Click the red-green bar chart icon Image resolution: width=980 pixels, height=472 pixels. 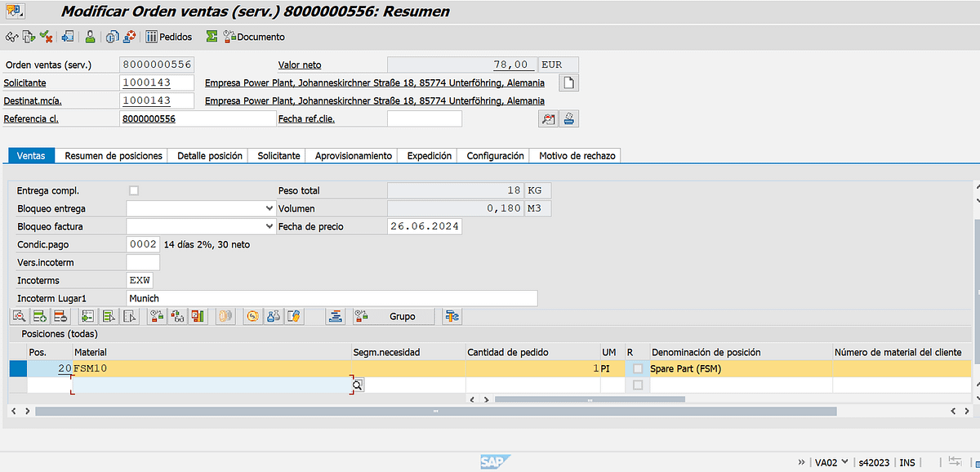[197, 316]
